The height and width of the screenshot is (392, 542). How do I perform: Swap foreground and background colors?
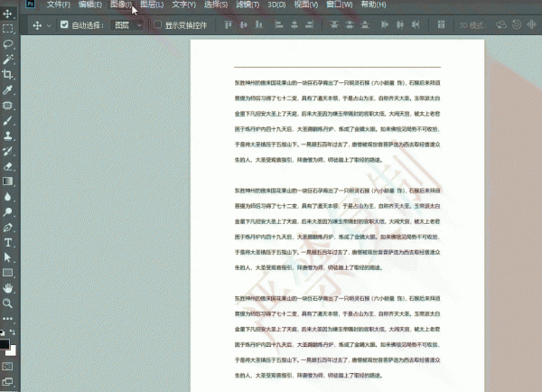(13, 332)
